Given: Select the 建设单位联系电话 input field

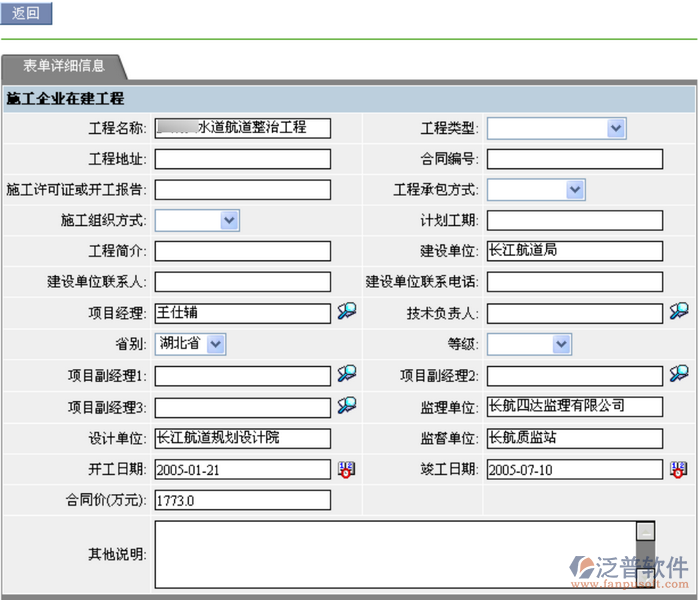Looking at the screenshot, I should 574,282.
